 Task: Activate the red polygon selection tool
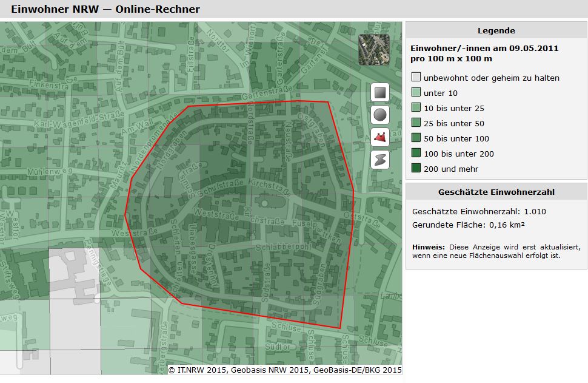tap(380, 137)
